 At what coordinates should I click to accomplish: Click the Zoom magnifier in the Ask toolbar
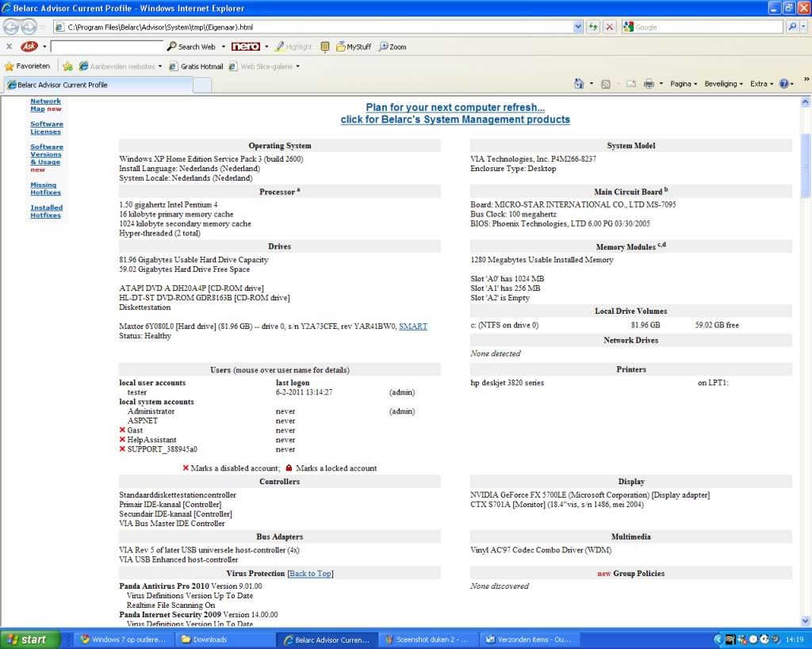click(393, 47)
